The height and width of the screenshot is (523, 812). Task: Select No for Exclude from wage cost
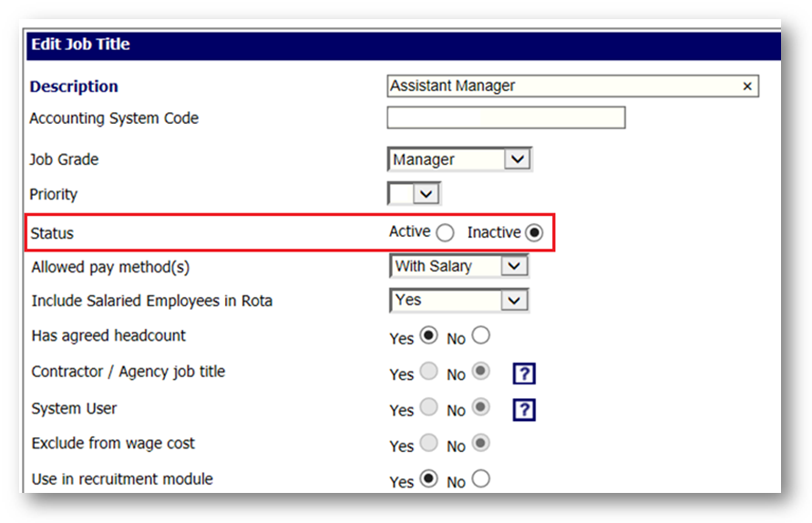point(481,444)
